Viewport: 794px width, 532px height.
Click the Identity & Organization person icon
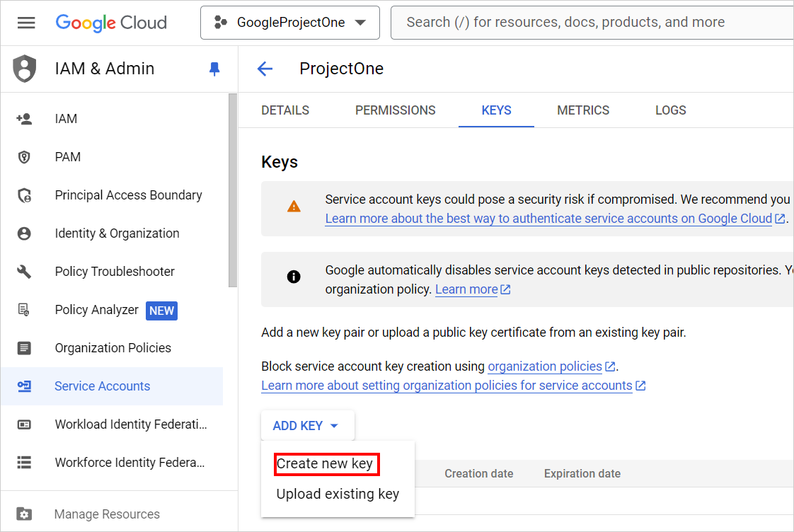pos(24,233)
